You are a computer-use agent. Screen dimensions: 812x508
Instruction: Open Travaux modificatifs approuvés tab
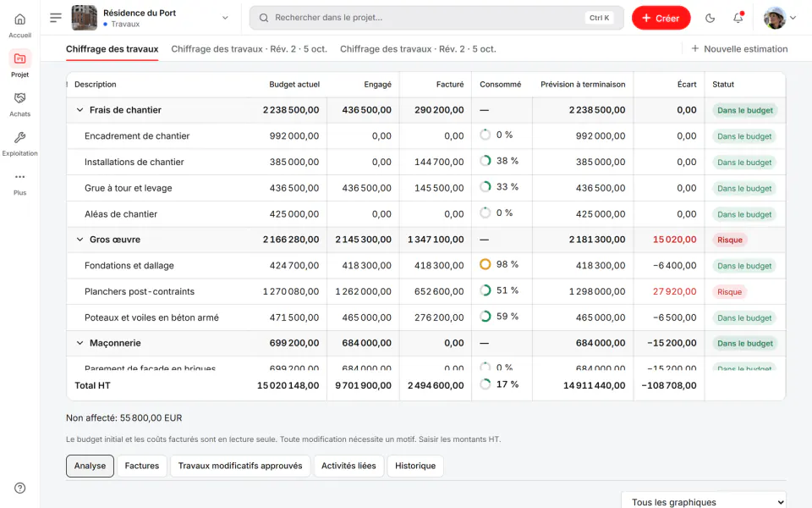point(240,466)
